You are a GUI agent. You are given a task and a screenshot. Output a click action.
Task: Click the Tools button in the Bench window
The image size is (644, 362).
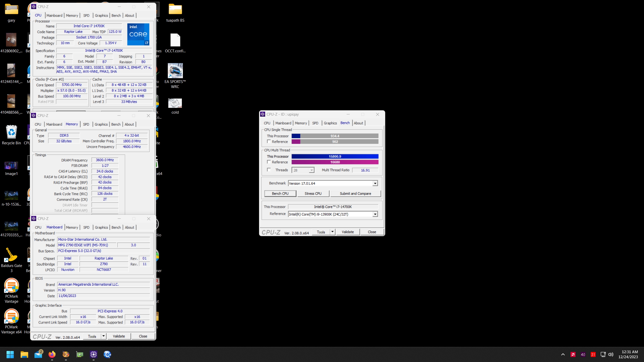pyautogui.click(x=321, y=232)
